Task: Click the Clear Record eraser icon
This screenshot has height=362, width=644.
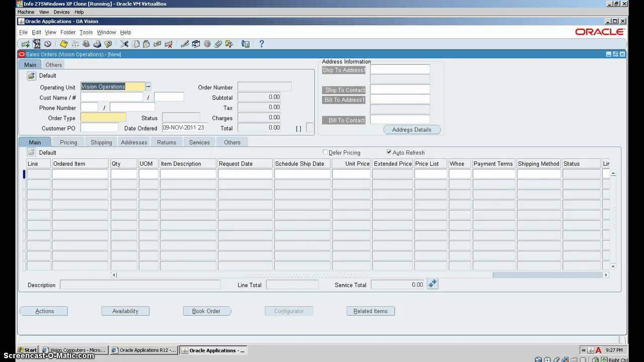Action: click(157, 44)
